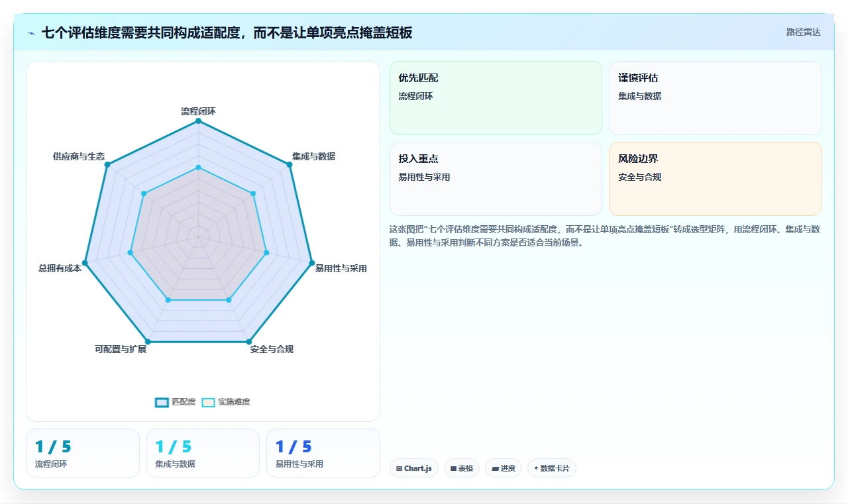
Task: Click the outer 流程闭环 radar data point
Action: [198, 121]
